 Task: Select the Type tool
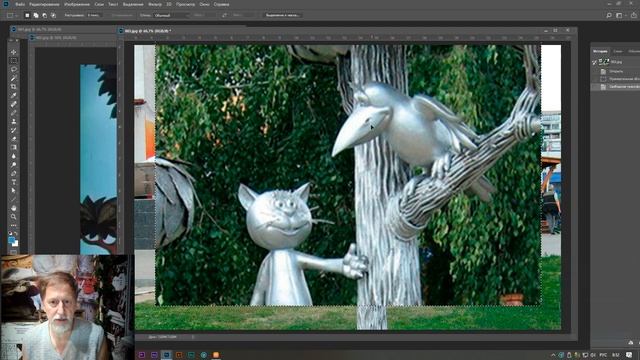point(13,182)
